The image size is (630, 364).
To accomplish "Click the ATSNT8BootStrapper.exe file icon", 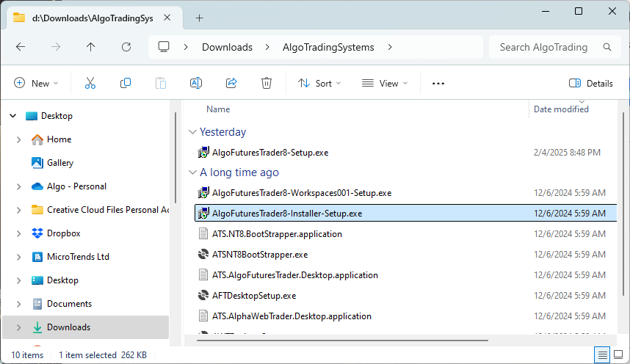I will click(203, 255).
